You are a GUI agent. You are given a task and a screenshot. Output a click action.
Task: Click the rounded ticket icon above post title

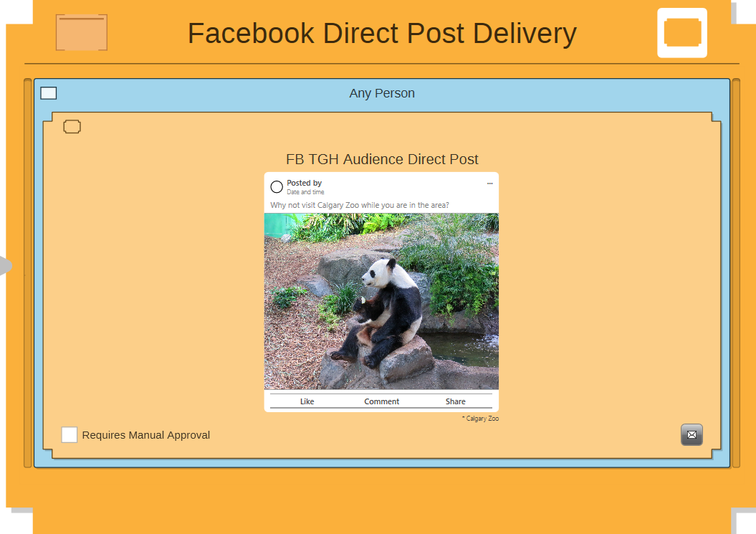[x=72, y=126]
